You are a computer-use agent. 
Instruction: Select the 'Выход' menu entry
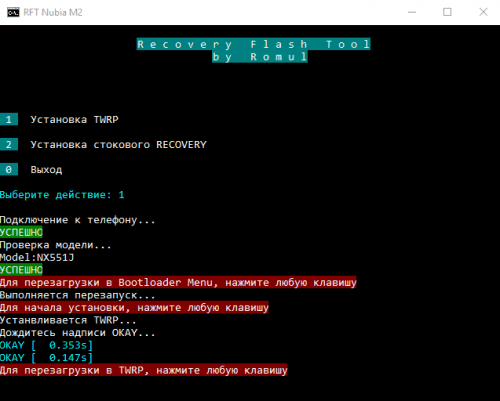(46, 170)
